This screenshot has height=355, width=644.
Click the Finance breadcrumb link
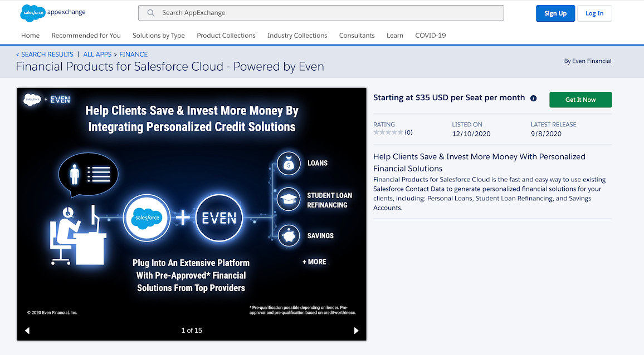(x=134, y=54)
